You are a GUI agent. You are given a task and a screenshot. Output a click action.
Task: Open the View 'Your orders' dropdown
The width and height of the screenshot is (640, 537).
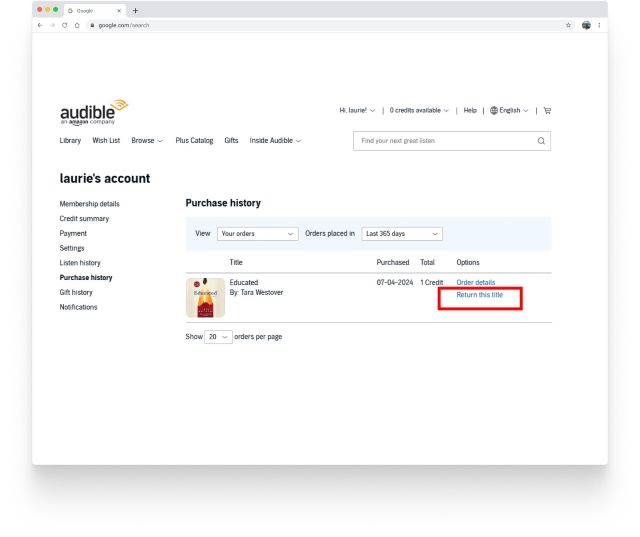click(258, 233)
